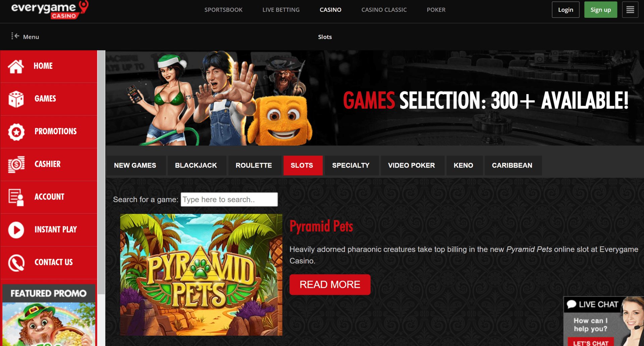This screenshot has width=644, height=346.
Task: Click the Games dice icon
Action: [16, 99]
